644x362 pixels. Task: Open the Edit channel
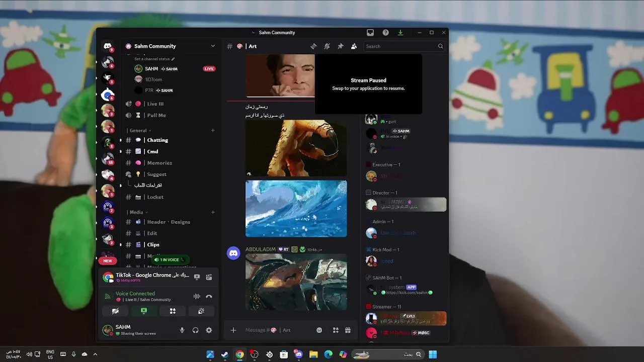(171, 233)
